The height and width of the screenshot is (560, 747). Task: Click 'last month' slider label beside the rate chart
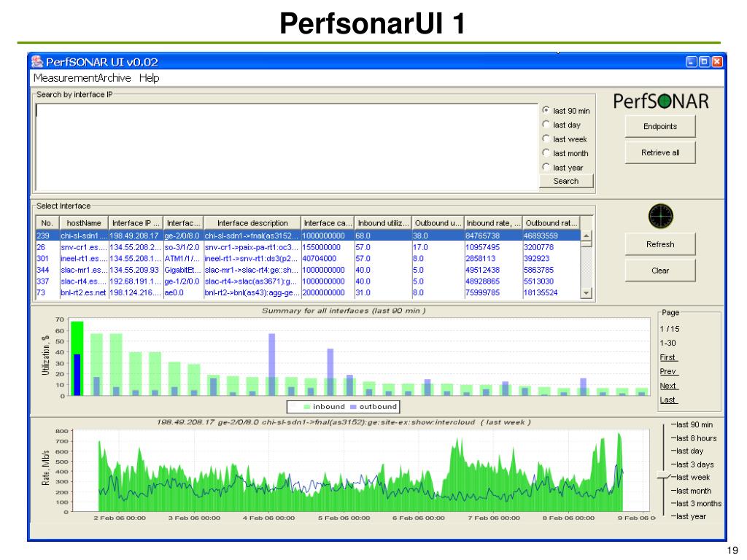694,491
